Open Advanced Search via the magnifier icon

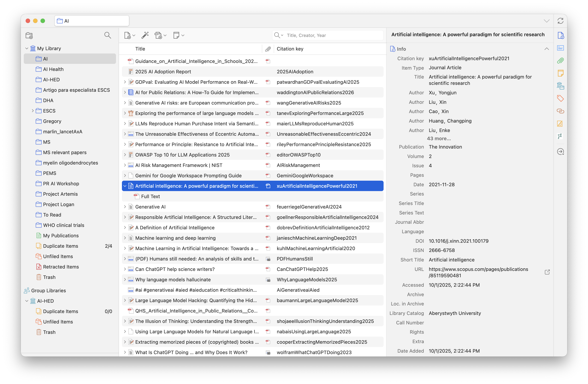[x=108, y=35]
